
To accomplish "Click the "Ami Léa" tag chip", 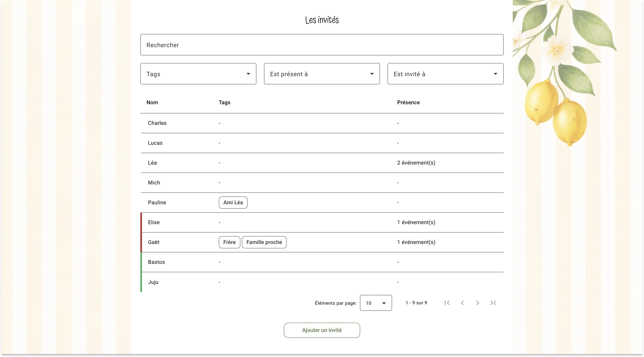I will tap(233, 202).
